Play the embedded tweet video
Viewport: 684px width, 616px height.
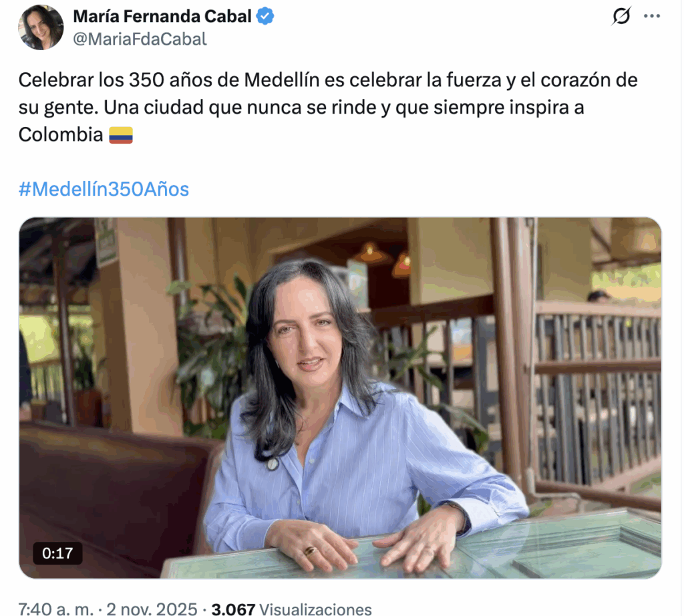[x=340, y=398]
